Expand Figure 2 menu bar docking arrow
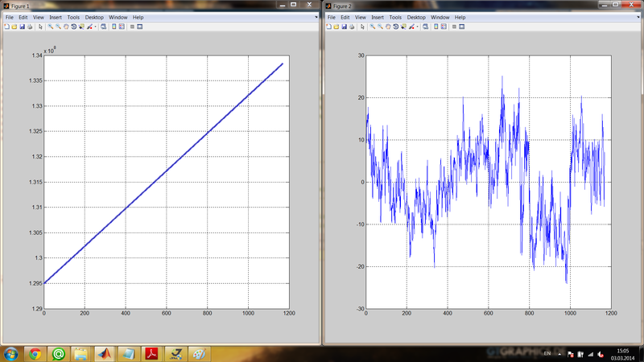 (x=638, y=17)
